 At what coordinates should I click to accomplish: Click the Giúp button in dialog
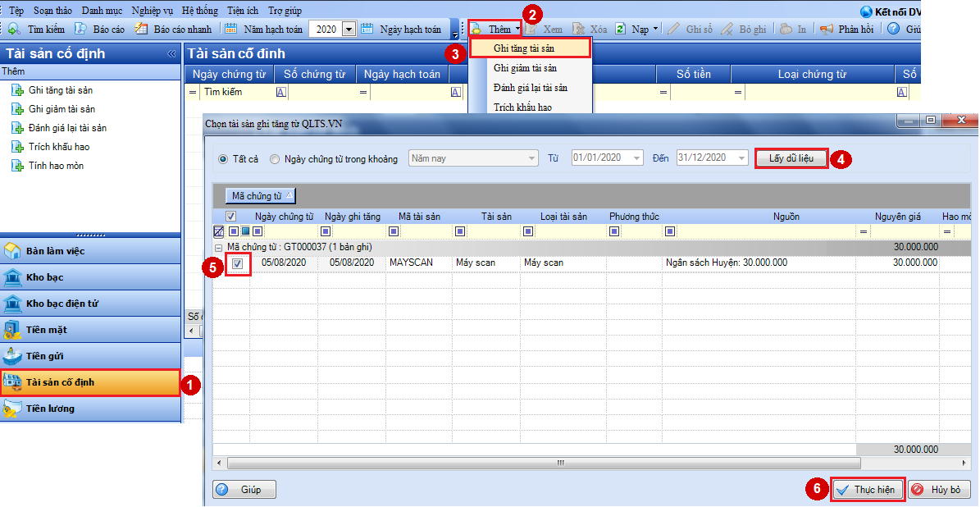click(244, 490)
